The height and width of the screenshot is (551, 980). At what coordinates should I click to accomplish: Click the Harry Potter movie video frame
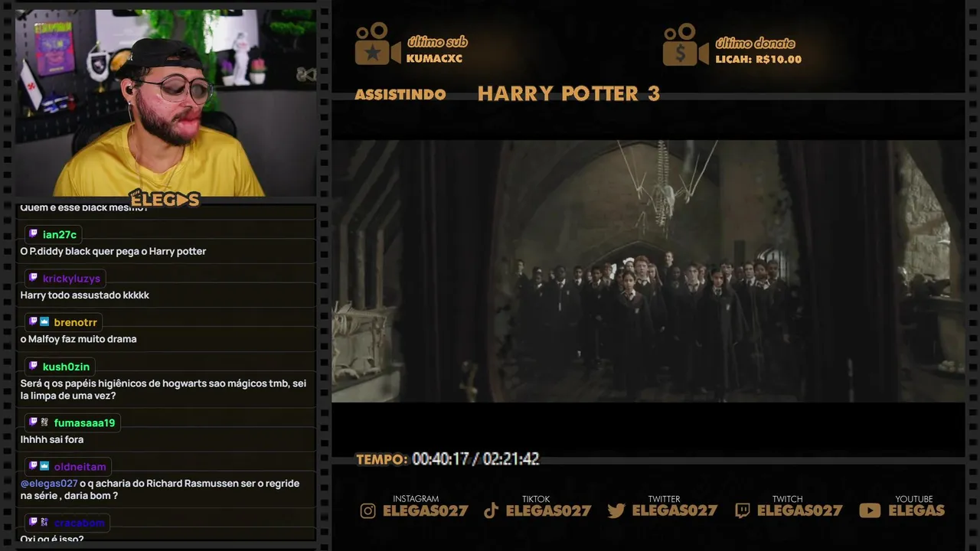648,271
